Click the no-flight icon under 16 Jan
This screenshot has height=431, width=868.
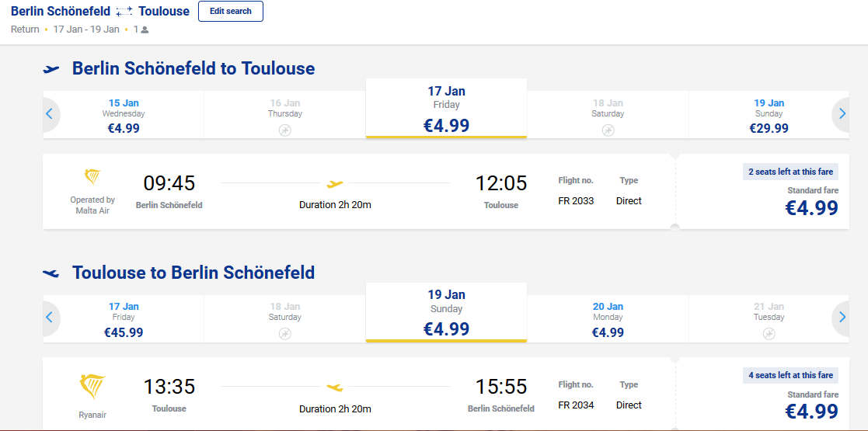click(285, 130)
